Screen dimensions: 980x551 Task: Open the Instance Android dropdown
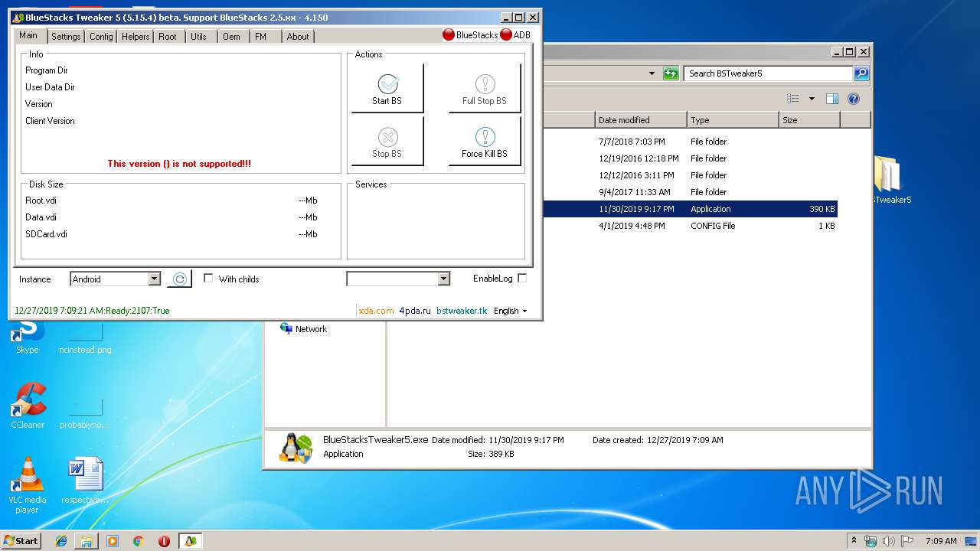[154, 279]
